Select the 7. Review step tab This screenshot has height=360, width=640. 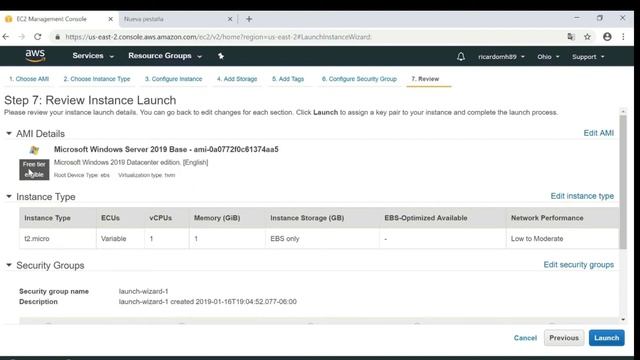click(x=425, y=79)
